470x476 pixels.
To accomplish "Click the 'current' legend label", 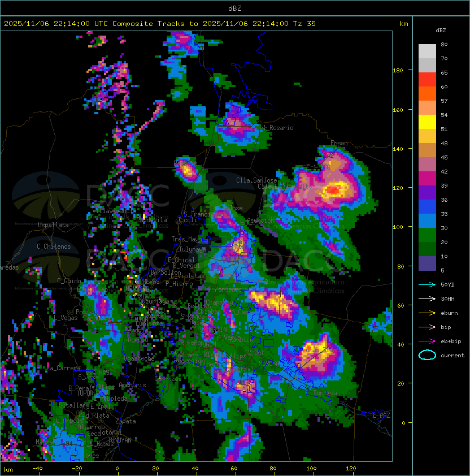I will tap(452, 356).
